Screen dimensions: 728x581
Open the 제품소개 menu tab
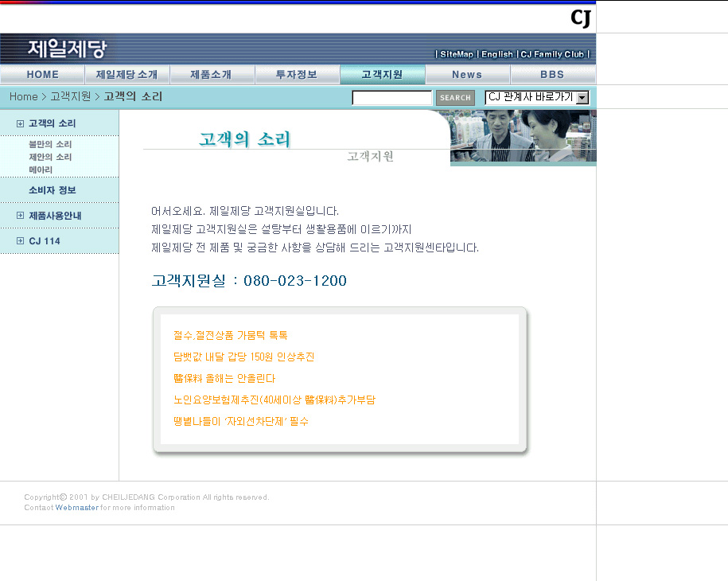212,74
